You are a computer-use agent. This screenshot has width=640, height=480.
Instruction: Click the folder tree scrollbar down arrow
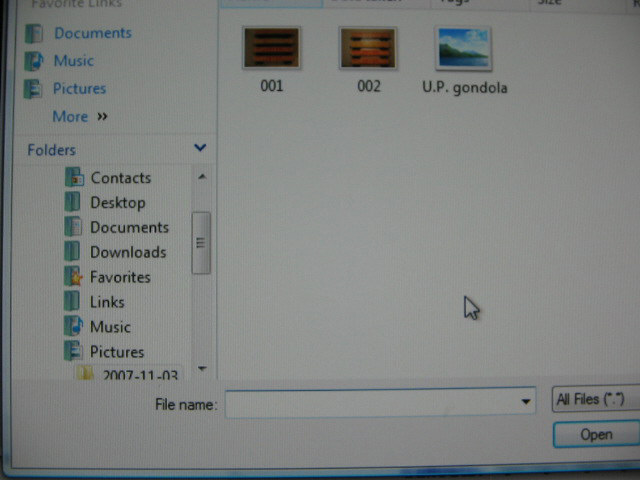point(201,369)
